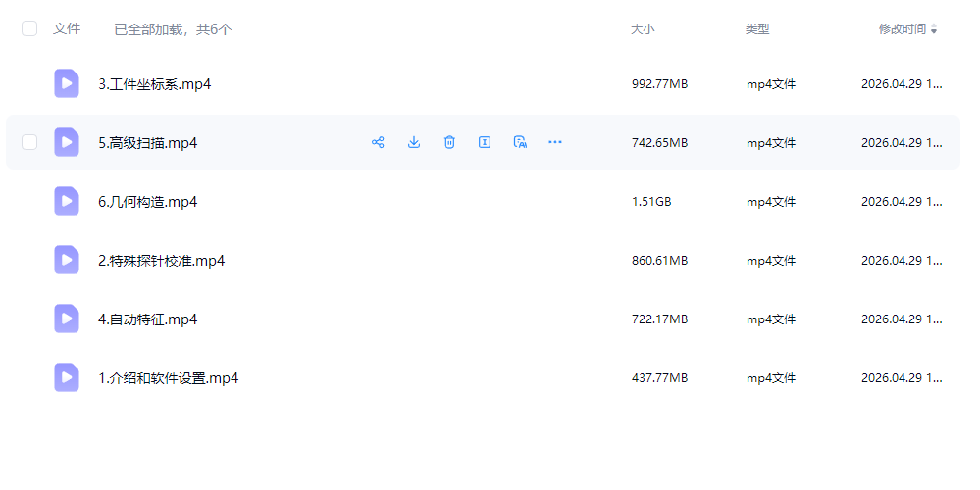Delete 5.高级扫描.mp4 with trash icon
980x490 pixels.
(x=449, y=142)
